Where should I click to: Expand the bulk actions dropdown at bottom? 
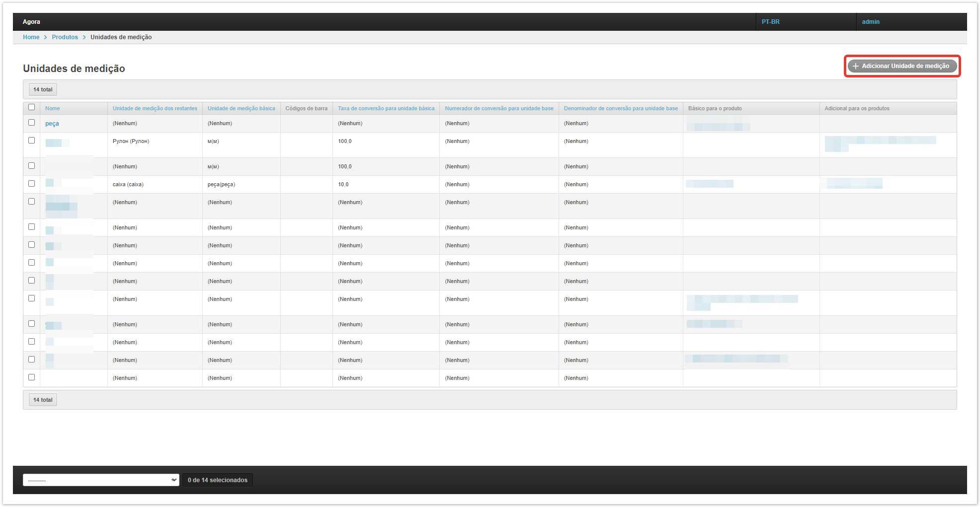101,480
